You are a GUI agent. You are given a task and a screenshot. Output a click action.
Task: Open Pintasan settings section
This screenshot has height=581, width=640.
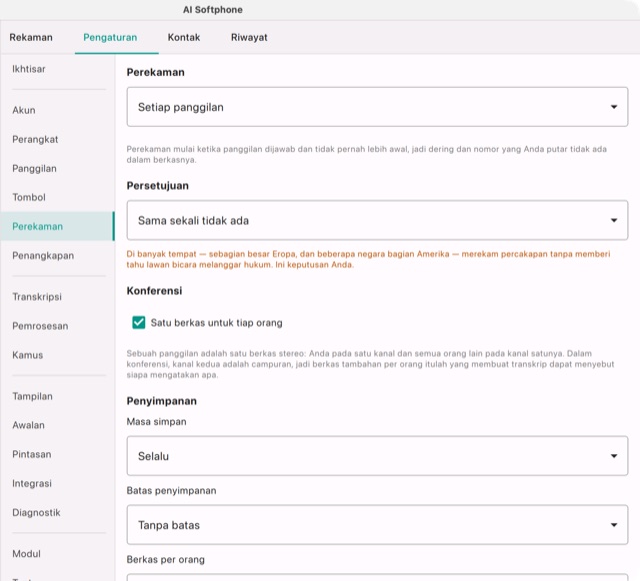tap(57, 454)
